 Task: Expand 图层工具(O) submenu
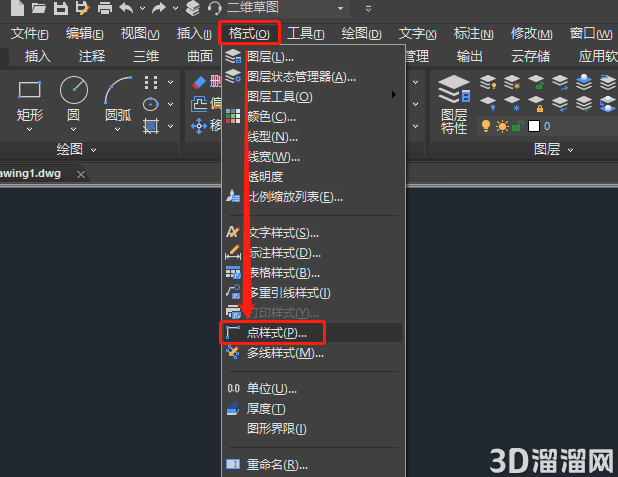click(x=313, y=96)
